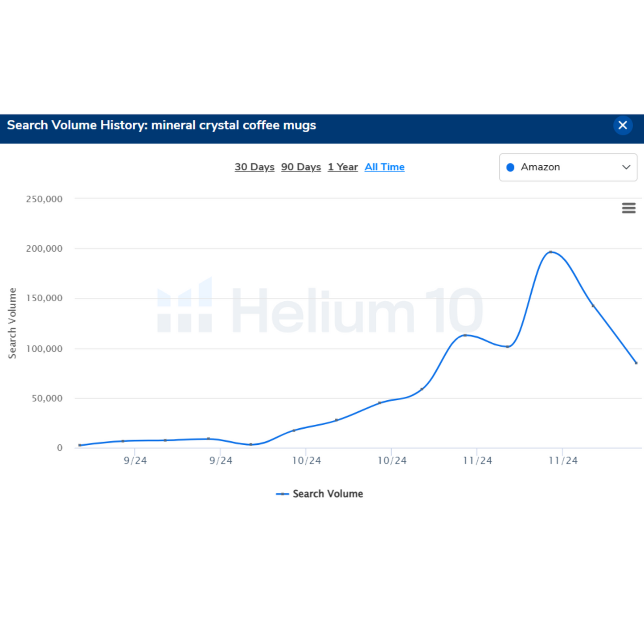Open the Amazon marketplace dropdown
Viewport: 644px width, 644px height.
click(x=568, y=168)
